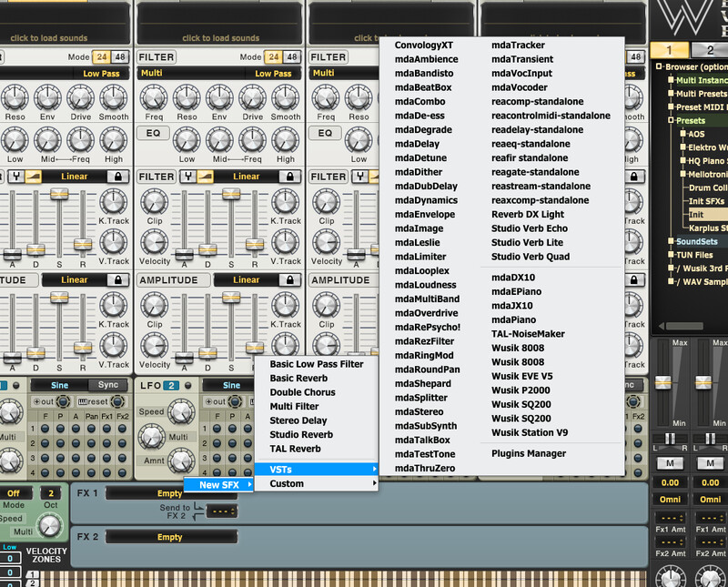The height and width of the screenshot is (587, 728).
Task: Click the LFO 2 Speed knob
Action: [180, 411]
